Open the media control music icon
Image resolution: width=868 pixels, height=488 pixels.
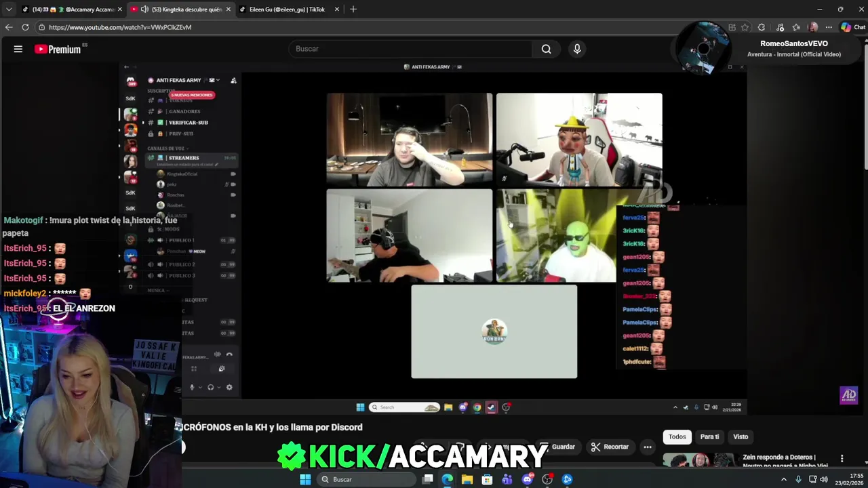tap(780, 27)
